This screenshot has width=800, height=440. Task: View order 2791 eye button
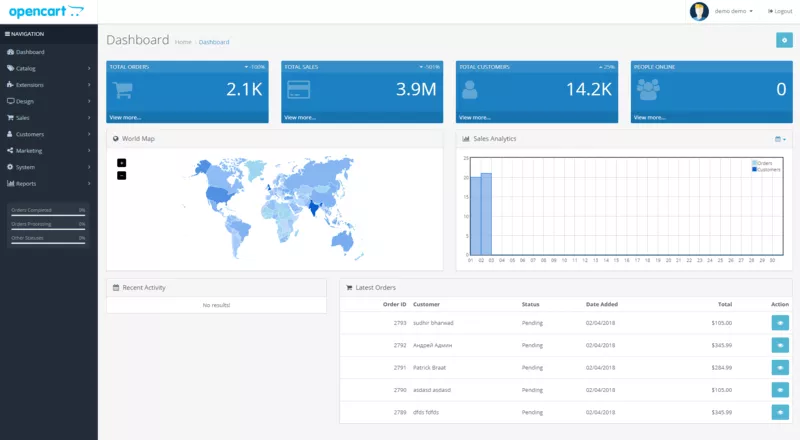click(x=780, y=368)
